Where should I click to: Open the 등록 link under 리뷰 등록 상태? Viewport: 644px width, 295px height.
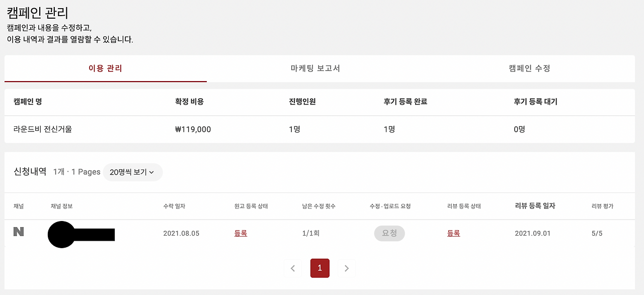[x=453, y=233]
